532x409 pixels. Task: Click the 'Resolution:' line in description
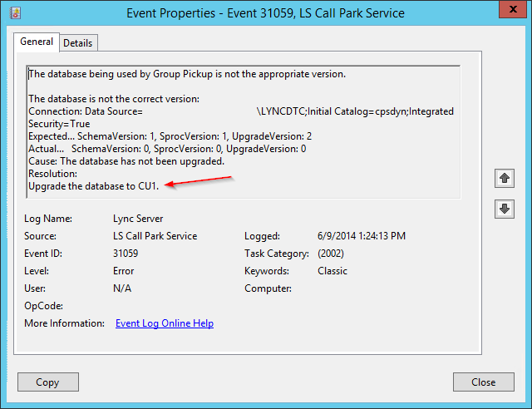tap(53, 174)
